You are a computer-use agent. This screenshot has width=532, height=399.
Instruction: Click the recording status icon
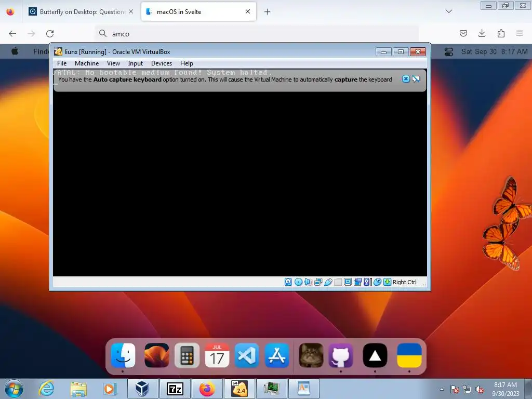click(357, 282)
